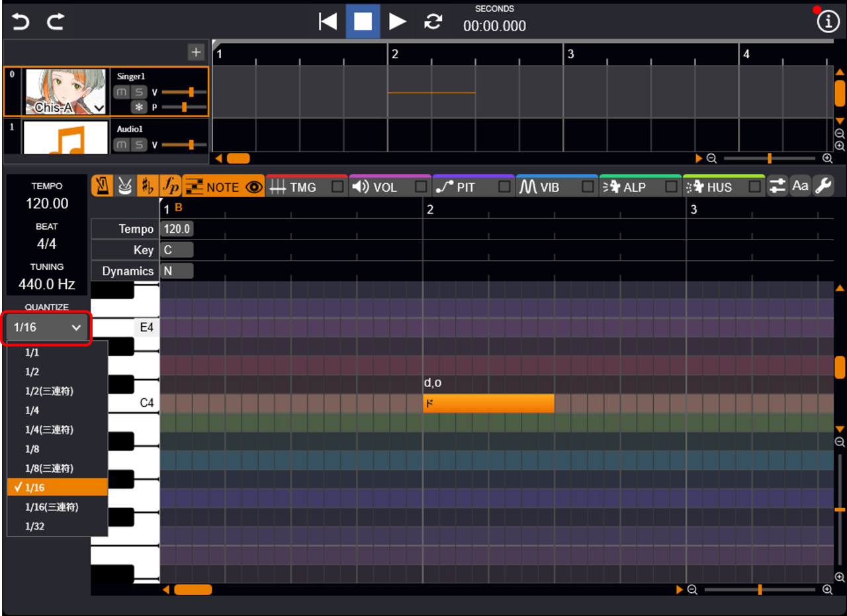847x616 pixels.
Task: Mute the Singer1 track
Action: tap(121, 92)
